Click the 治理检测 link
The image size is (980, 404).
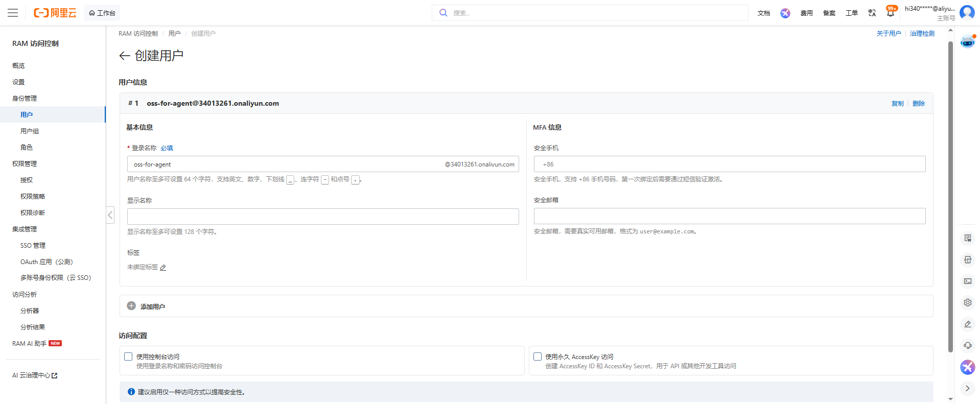pyautogui.click(x=922, y=34)
